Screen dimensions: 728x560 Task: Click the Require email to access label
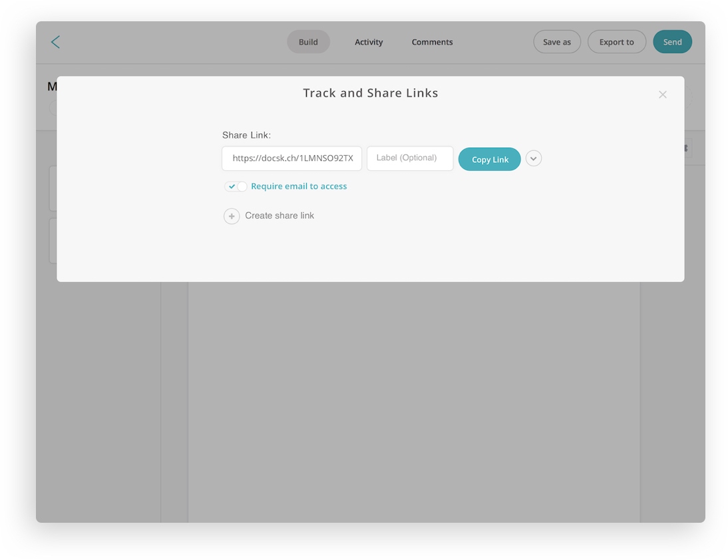tap(299, 186)
